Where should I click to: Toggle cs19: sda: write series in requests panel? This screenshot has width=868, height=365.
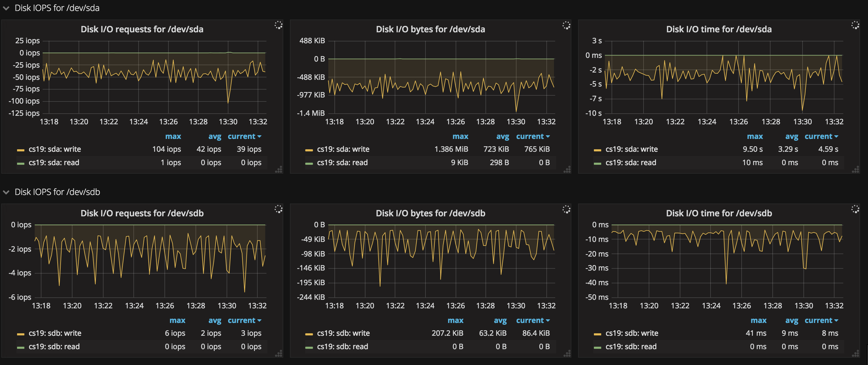point(55,149)
